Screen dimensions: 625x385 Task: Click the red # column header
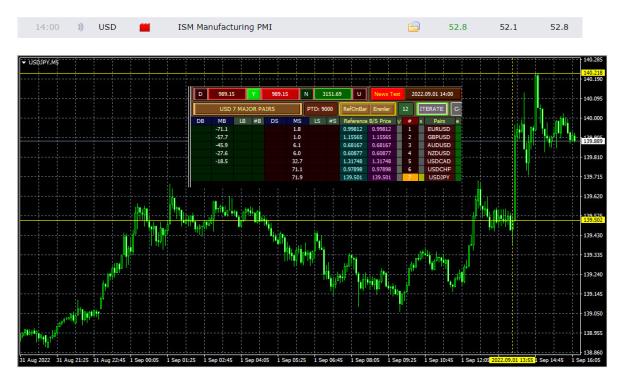(x=410, y=121)
